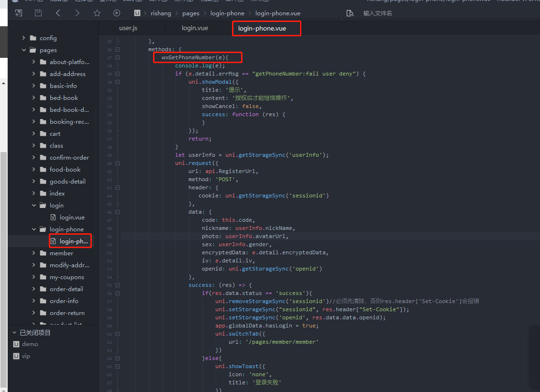Open the login-ph... file in tree
Image resolution: width=540 pixels, height=392 pixels.
(74, 241)
